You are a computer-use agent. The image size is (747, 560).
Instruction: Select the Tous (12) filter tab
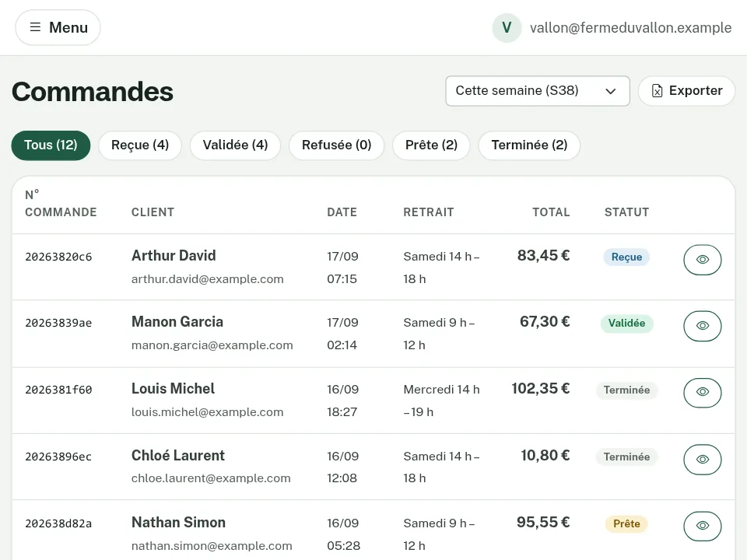51,145
